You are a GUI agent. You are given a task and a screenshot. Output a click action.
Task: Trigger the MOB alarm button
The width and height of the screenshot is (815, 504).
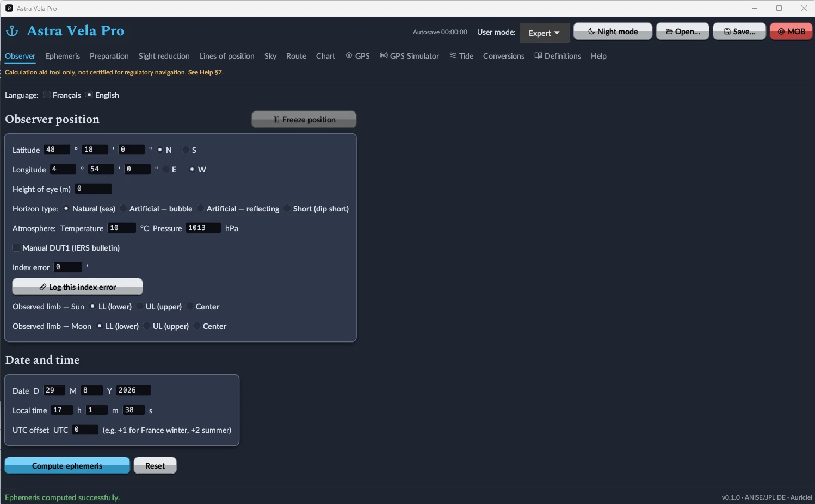point(791,32)
